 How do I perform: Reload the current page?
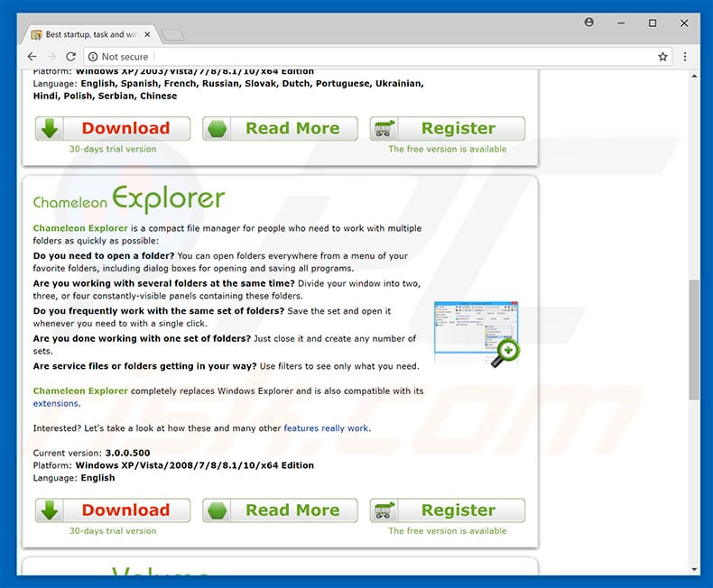point(71,56)
